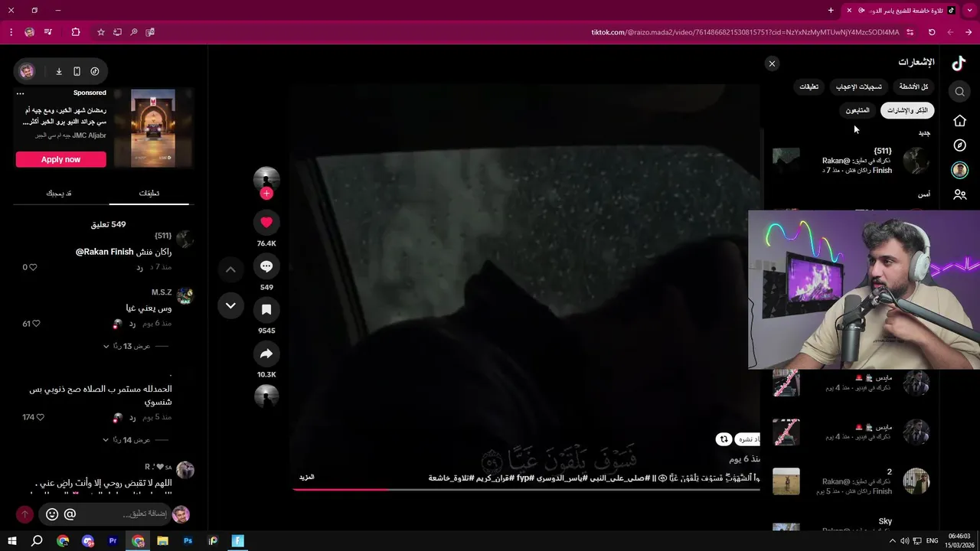Screen dimensions: 980x551
Task: Click the @Rakan Finish mention in comment
Action: (x=105, y=252)
